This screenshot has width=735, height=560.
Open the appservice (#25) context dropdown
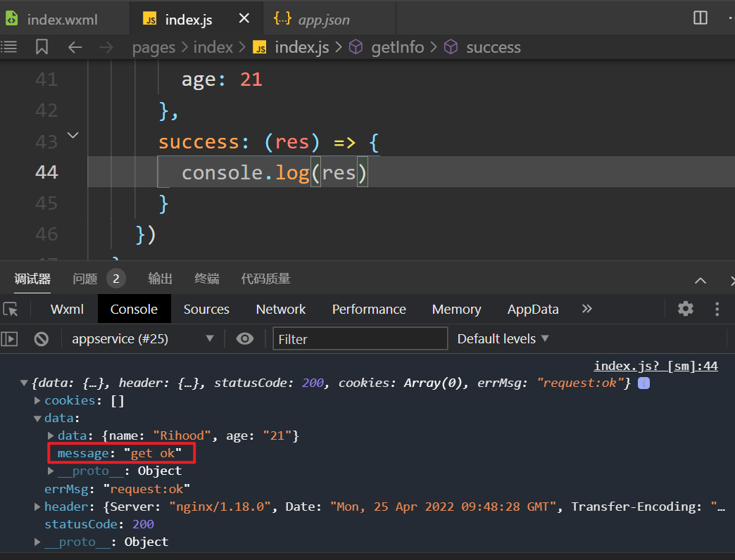point(142,338)
